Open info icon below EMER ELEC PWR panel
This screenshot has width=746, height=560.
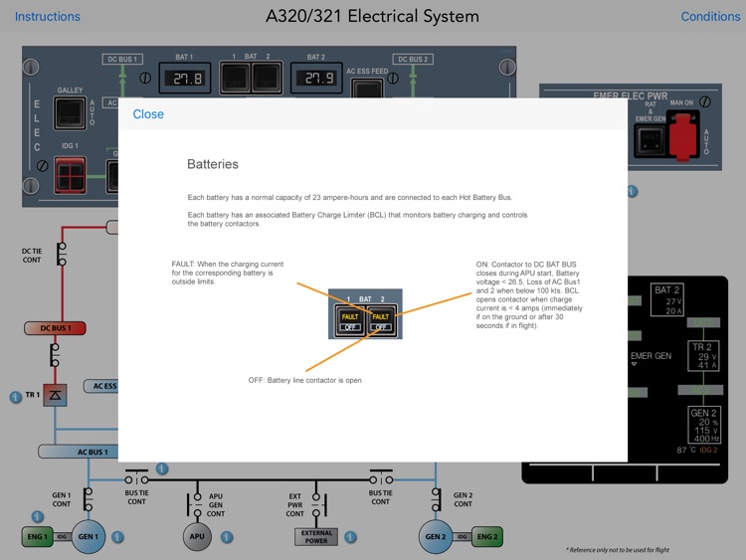coord(632,191)
